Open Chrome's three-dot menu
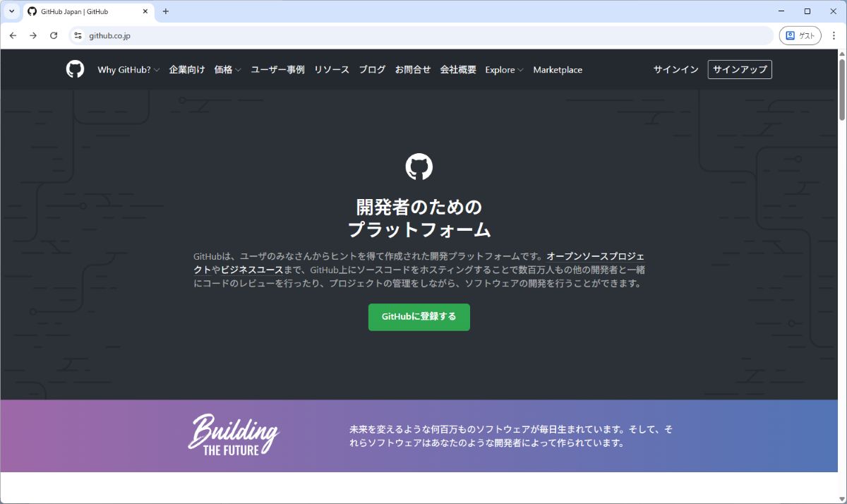Screen dimensions: 847x504 click(x=834, y=35)
